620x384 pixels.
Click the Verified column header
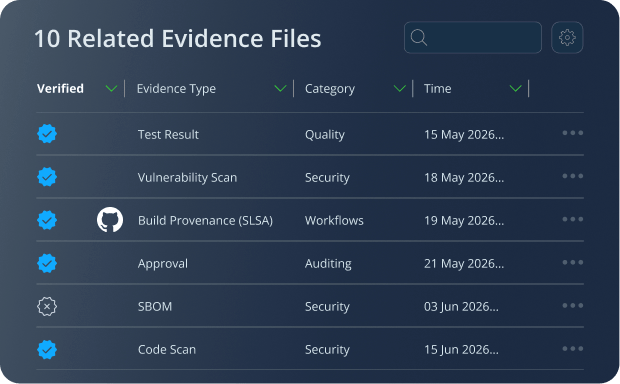coord(60,88)
